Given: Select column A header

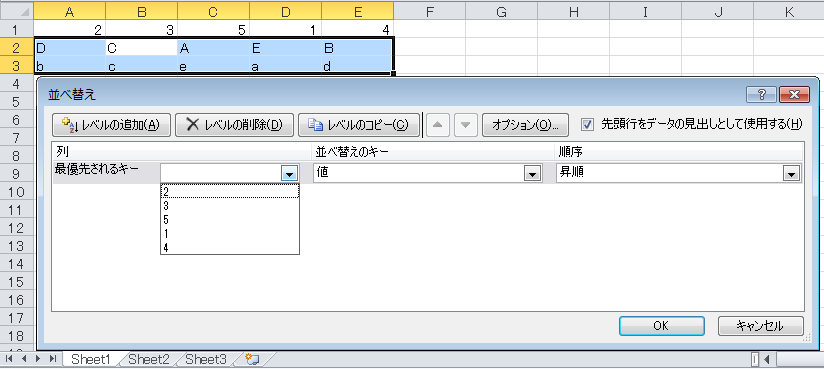Looking at the screenshot, I should pos(69,11).
